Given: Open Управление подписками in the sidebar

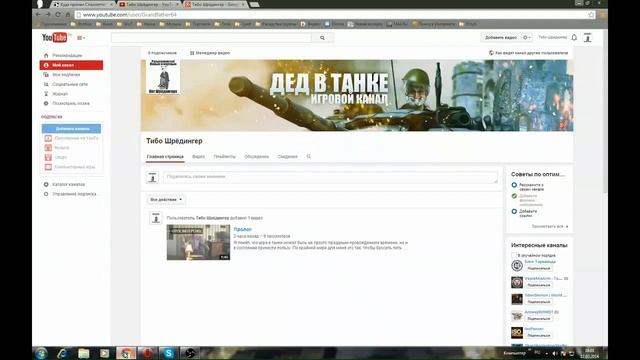Looking at the screenshot, I should pos(74,194).
